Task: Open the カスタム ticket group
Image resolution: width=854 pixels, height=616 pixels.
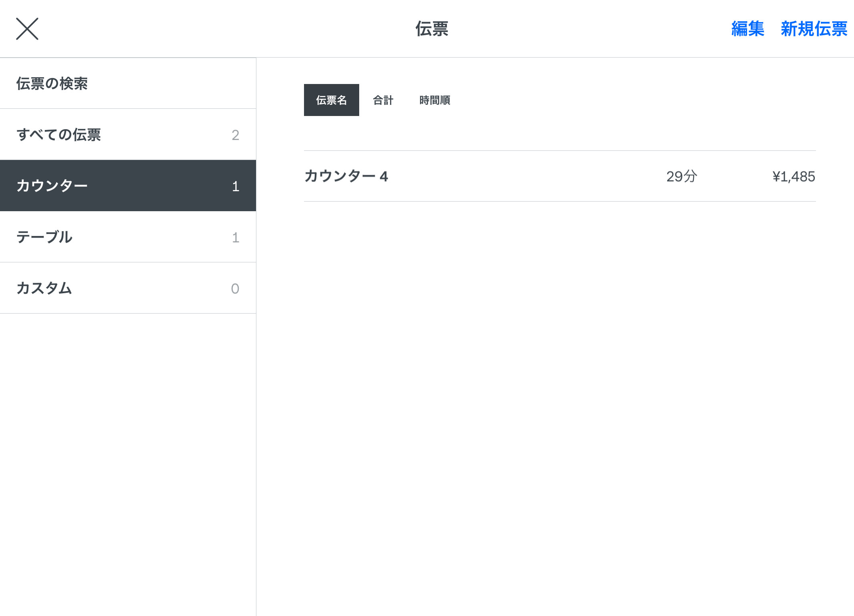Action: tap(44, 288)
